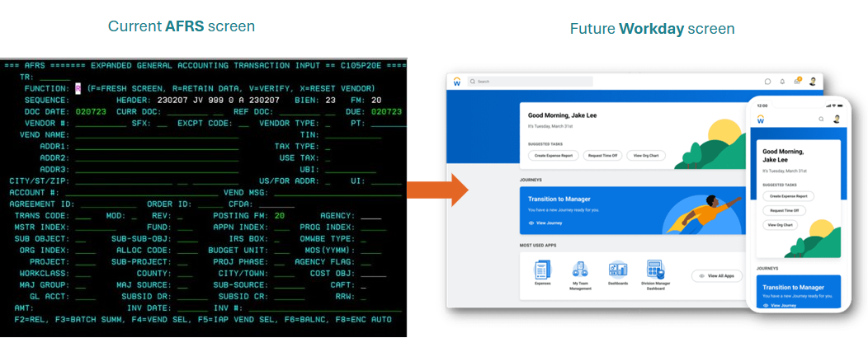868x352 pixels.
Task: Click the ADDR3 input field
Action: [x=158, y=169]
